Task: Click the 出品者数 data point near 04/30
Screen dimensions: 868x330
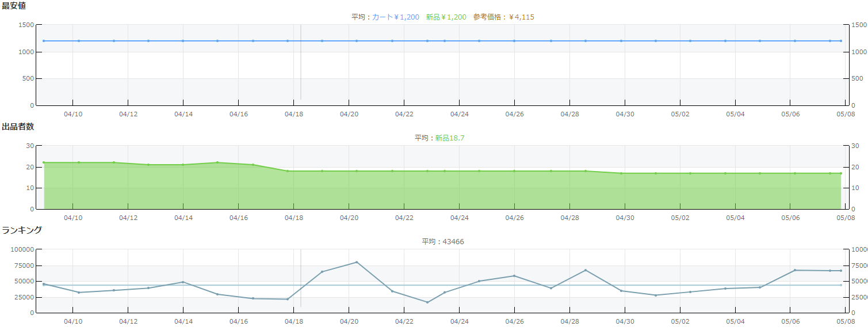Action: coord(621,173)
